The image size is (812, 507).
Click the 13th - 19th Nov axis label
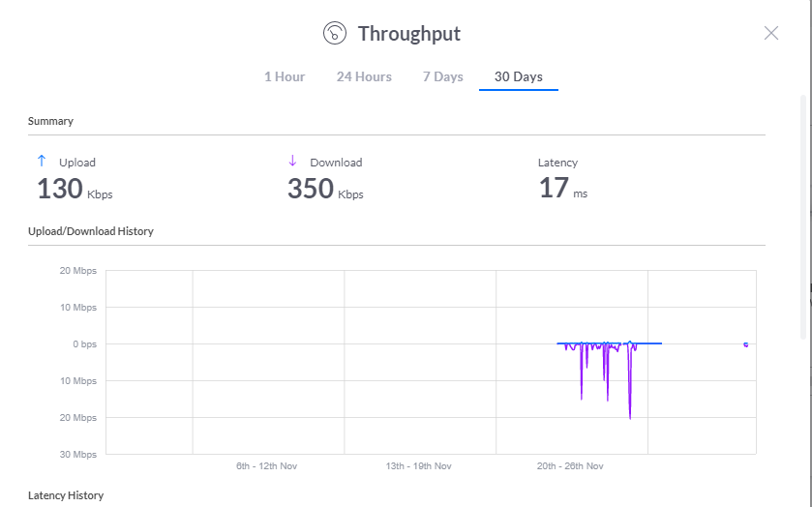point(418,466)
